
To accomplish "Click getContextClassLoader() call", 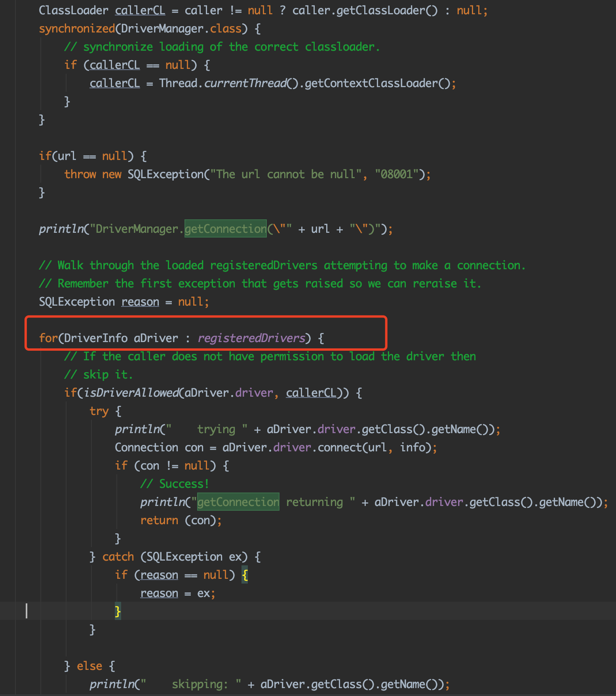I will coord(377,83).
